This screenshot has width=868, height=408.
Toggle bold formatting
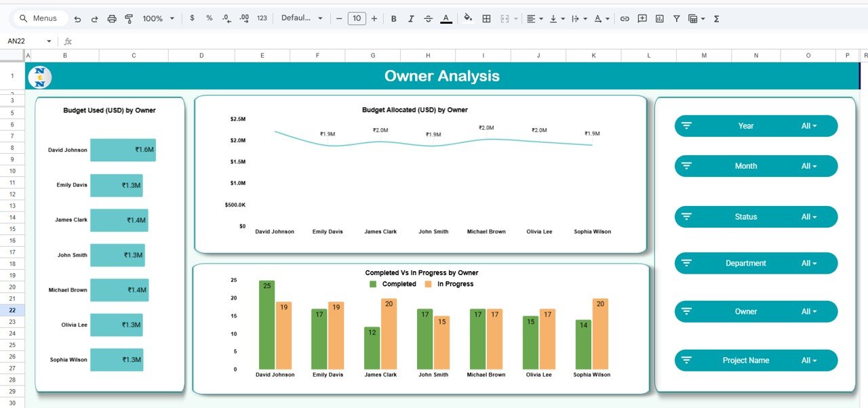pyautogui.click(x=393, y=18)
